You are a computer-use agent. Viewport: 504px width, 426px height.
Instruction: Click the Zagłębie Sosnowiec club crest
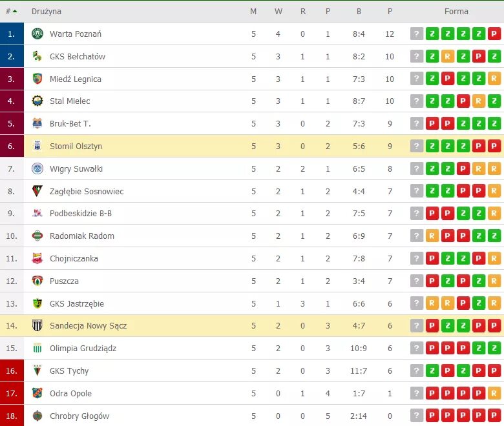[37, 191]
